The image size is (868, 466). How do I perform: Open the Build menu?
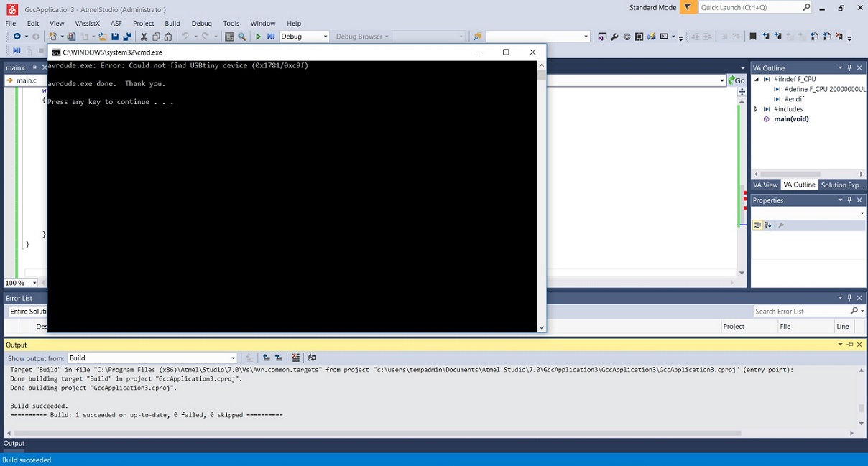point(172,23)
